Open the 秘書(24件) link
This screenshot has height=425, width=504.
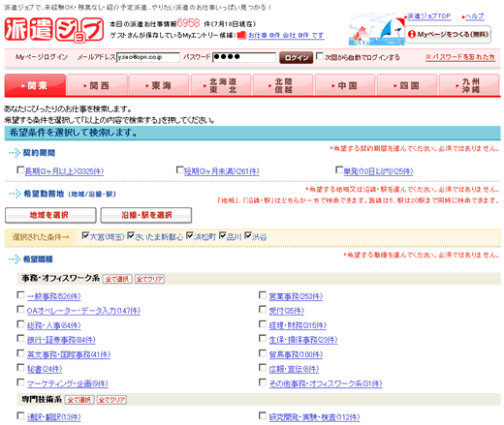45,369
